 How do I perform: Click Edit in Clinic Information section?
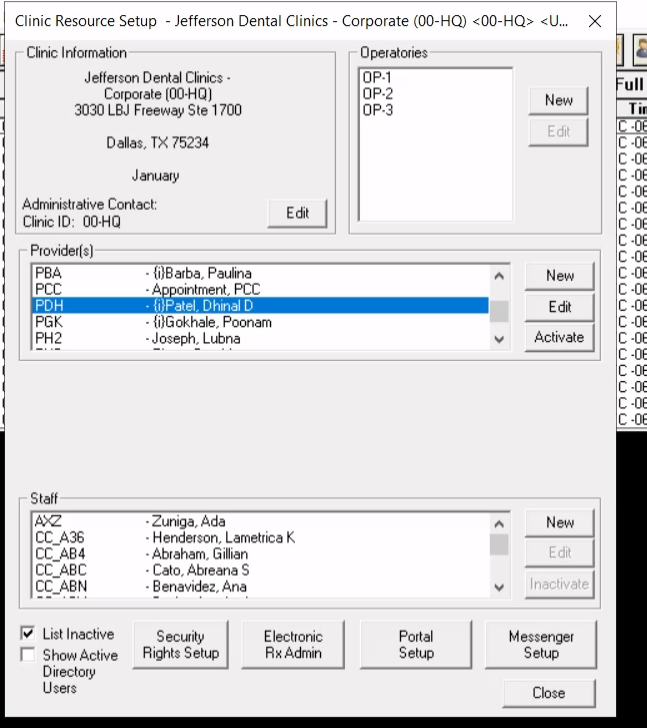[298, 213]
